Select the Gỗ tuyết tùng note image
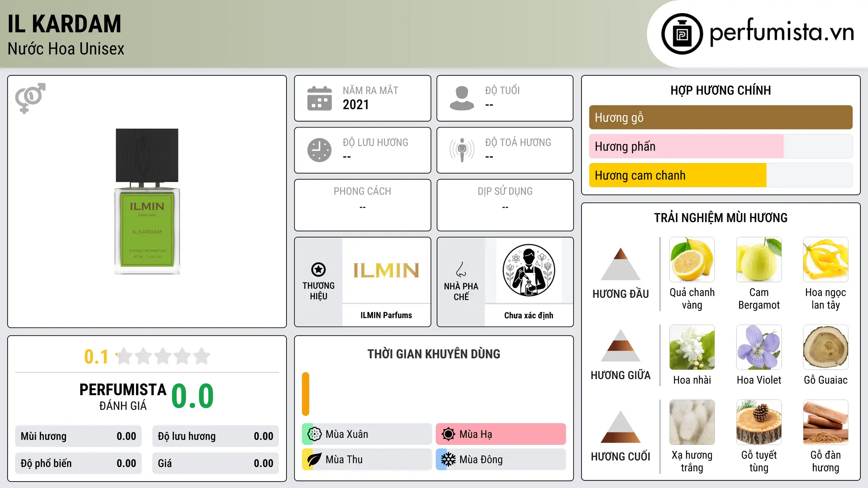 [759, 422]
